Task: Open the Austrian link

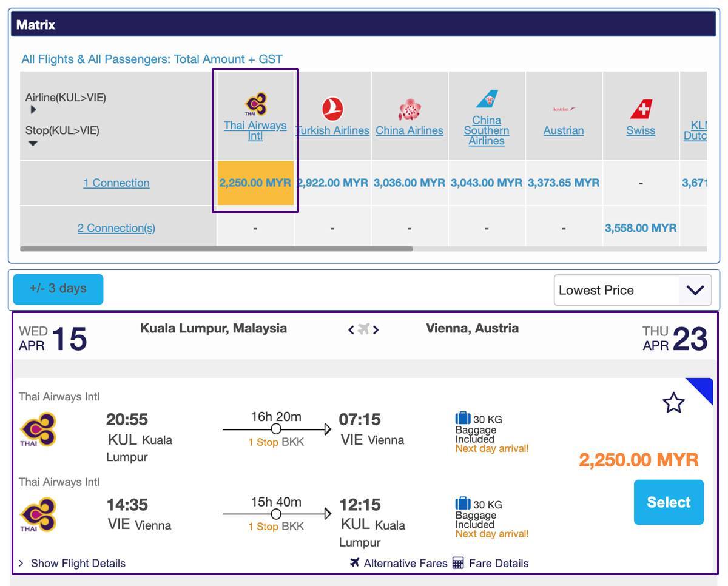Action: [564, 130]
